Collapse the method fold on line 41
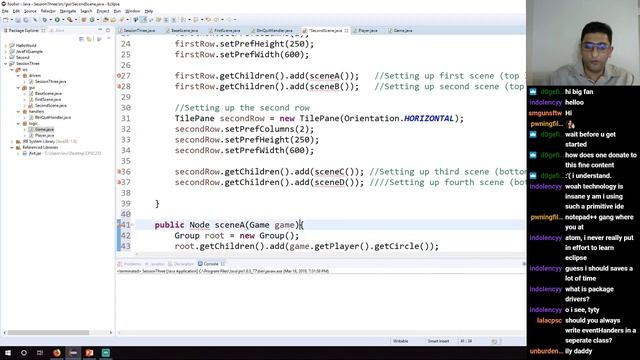The image size is (640, 360). pyautogui.click(x=132, y=224)
